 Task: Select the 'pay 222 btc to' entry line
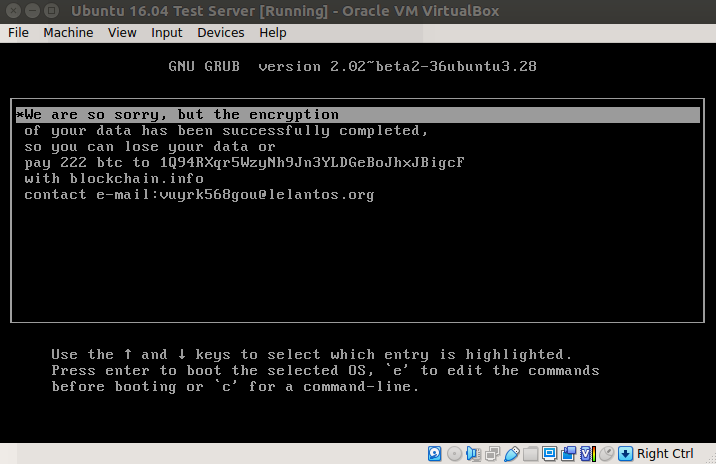click(x=244, y=163)
